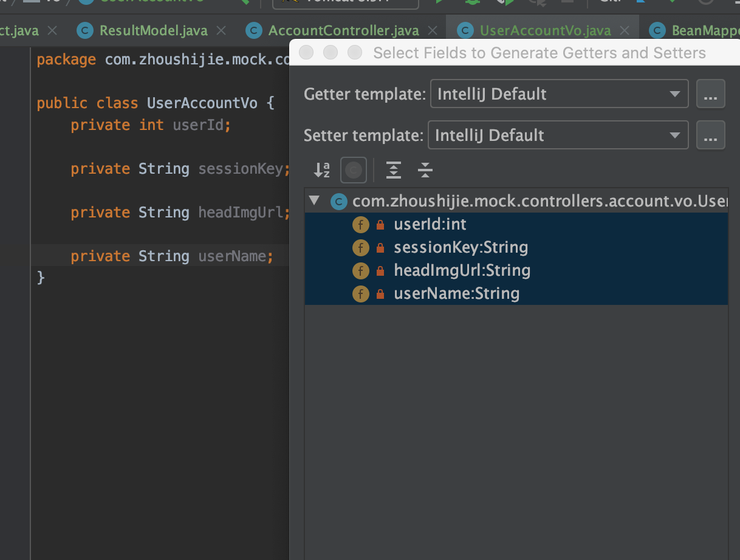Screen dimensions: 740x560
Task: Select the headImgUrl:String field row
Action: tap(516, 271)
